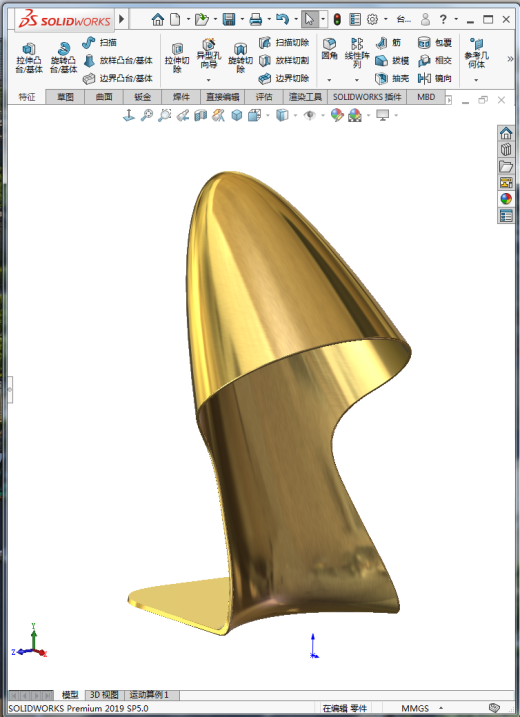
Task: Click the Edit Appearance icon
Action: (x=337, y=115)
